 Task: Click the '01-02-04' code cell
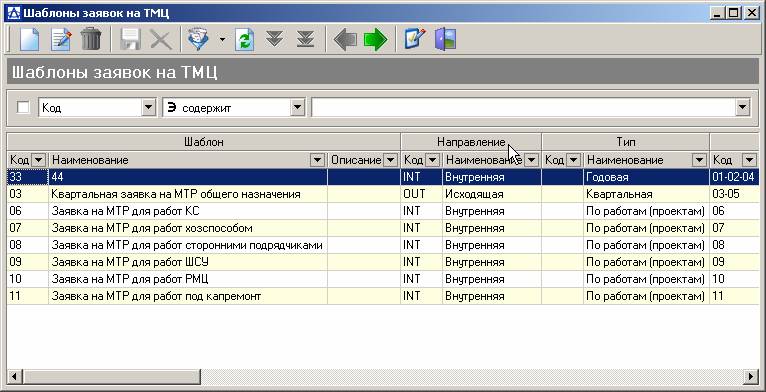point(734,177)
